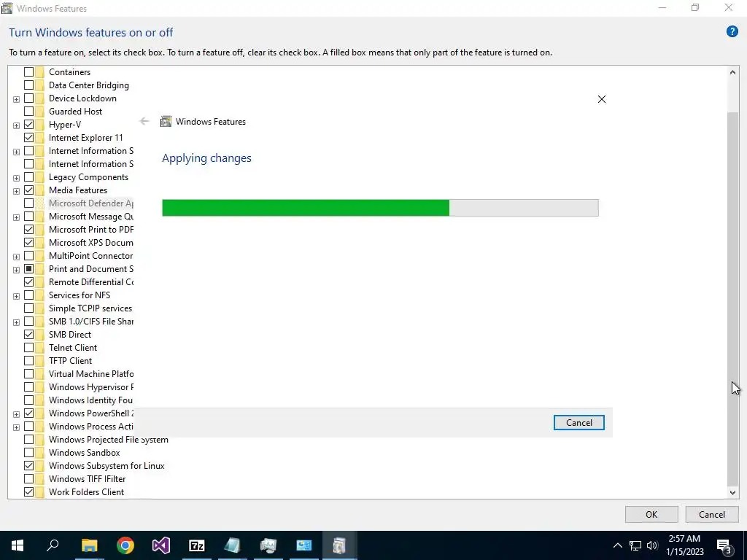
Task: Click the feature list scrollbar thumb
Action: coord(732,297)
